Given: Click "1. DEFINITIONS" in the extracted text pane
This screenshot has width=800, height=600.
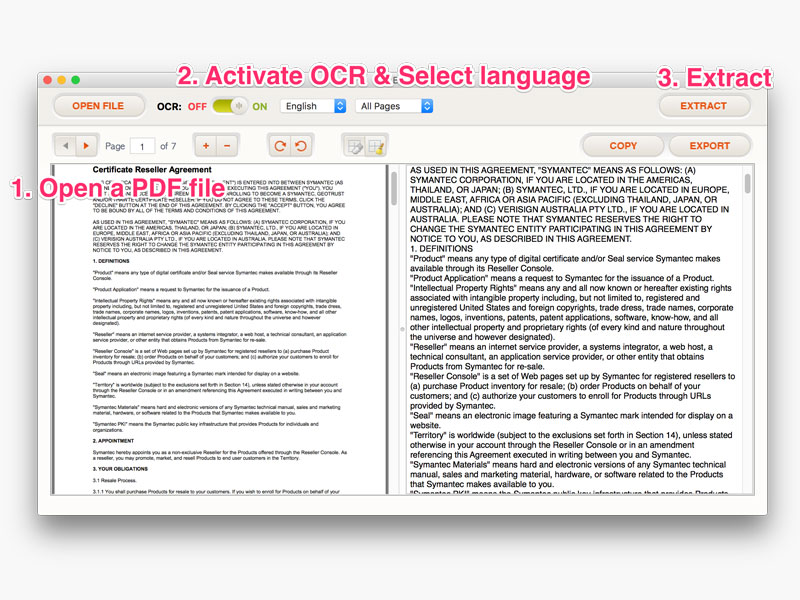Looking at the screenshot, I should click(x=441, y=248).
